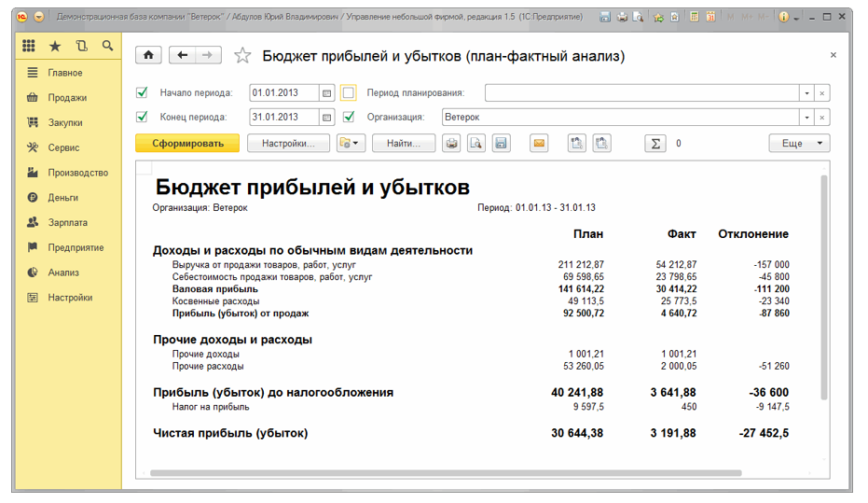Save report with the floppy disk icon
Viewport: 868px width, 503px height.
501,144
